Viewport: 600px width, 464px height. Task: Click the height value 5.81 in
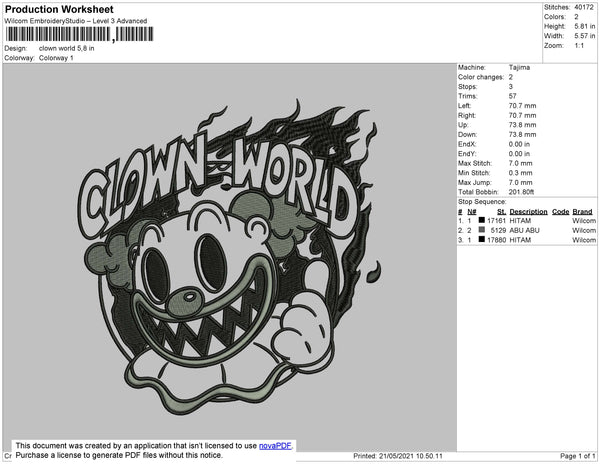tap(584, 26)
